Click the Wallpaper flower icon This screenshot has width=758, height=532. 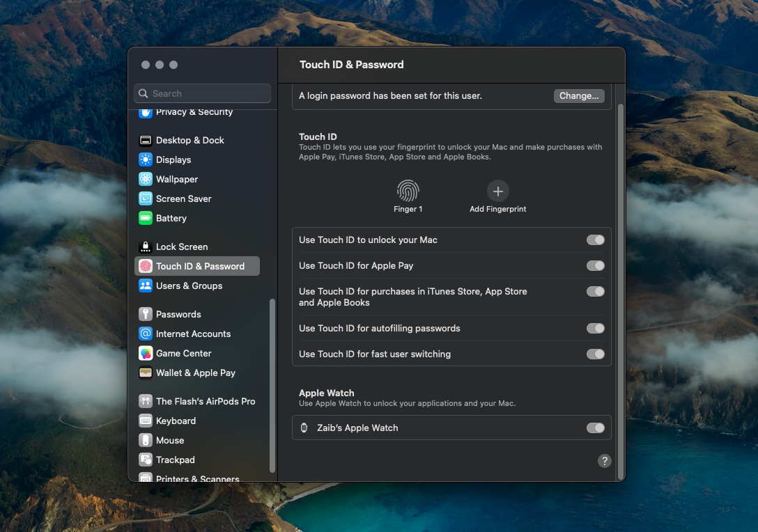[x=146, y=179]
